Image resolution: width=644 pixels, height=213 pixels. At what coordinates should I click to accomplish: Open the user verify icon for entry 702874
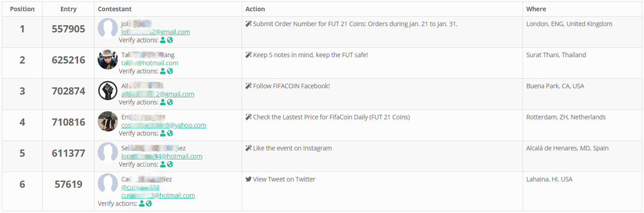(x=163, y=102)
